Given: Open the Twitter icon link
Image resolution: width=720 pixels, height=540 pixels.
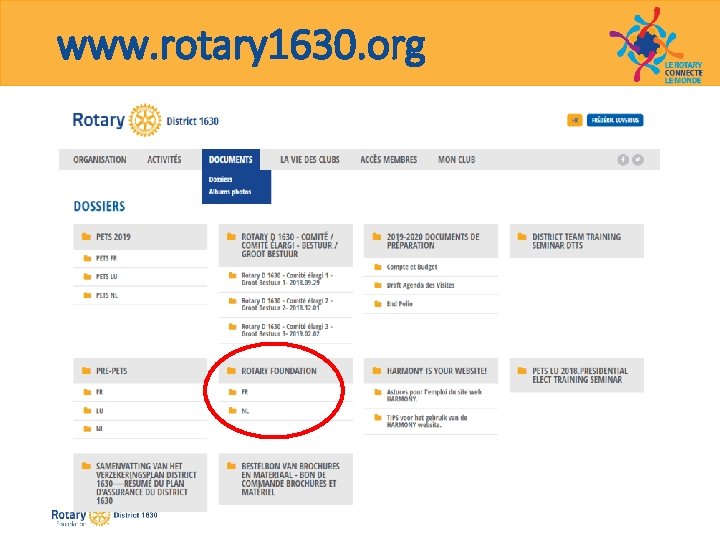Looking at the screenshot, I should click(638, 160).
